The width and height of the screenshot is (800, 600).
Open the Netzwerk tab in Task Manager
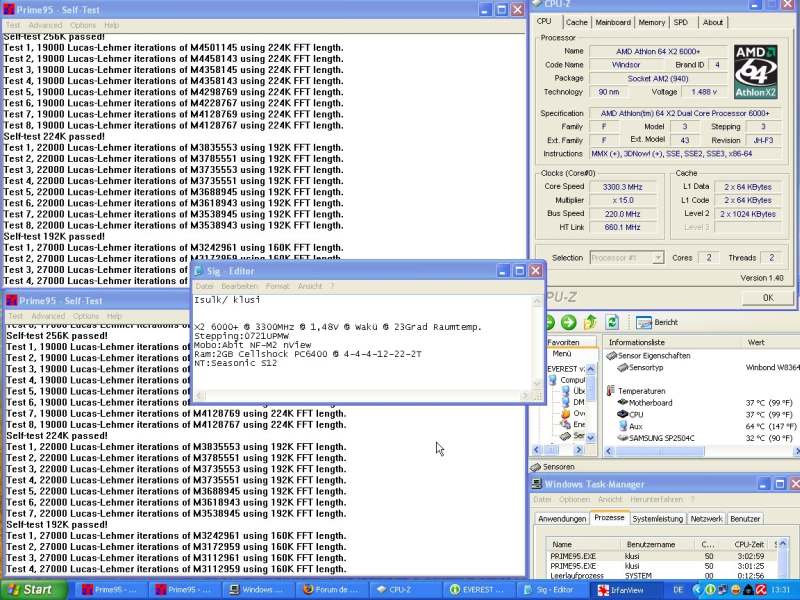pyautogui.click(x=707, y=518)
